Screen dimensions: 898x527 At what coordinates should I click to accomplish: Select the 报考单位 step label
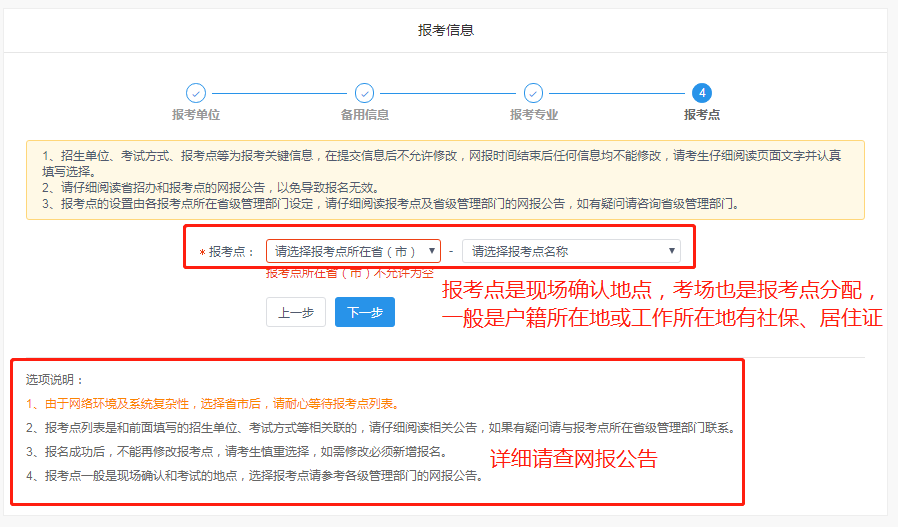pyautogui.click(x=196, y=115)
